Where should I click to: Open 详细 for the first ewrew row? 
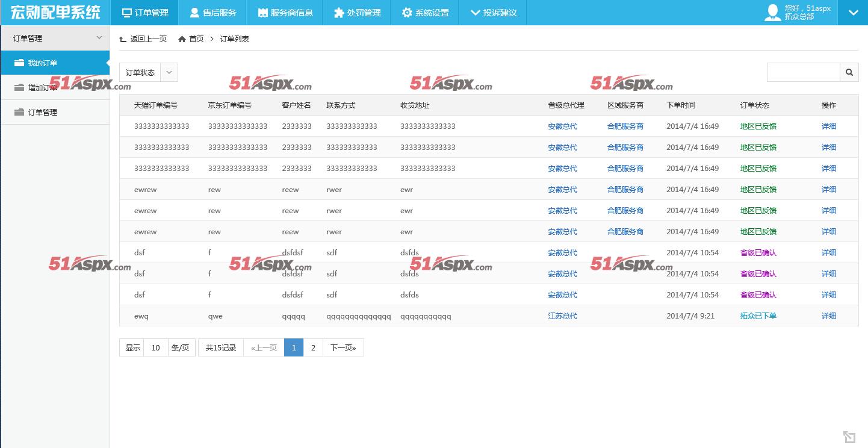(829, 189)
